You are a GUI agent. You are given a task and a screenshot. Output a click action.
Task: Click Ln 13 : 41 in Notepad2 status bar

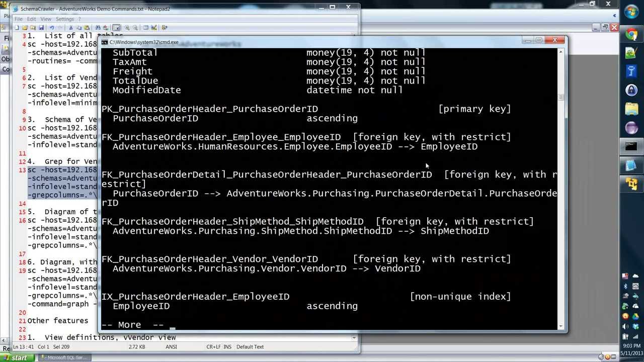point(23,347)
